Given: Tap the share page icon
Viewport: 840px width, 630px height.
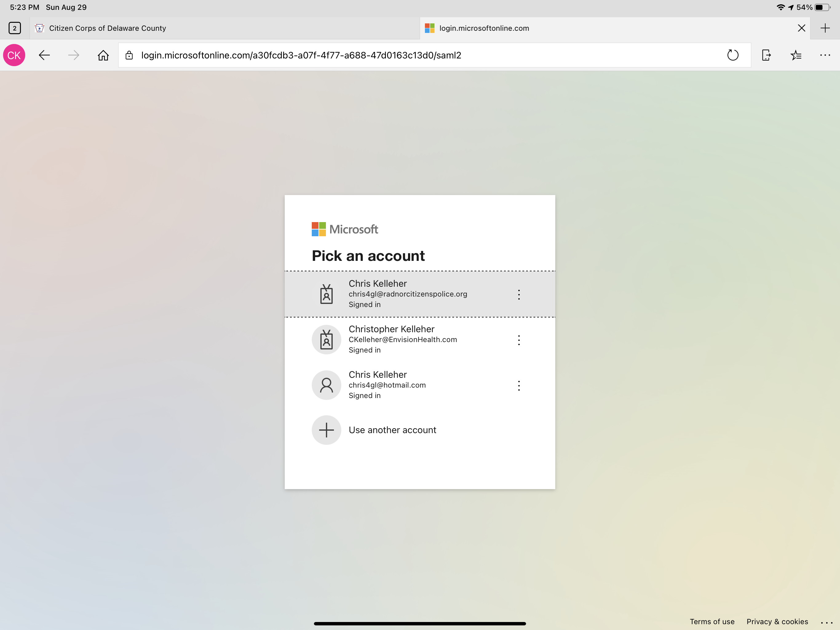Looking at the screenshot, I should tap(766, 55).
